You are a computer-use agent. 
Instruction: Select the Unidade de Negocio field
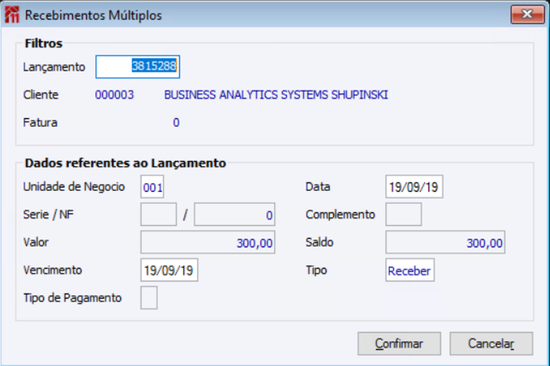(x=152, y=187)
